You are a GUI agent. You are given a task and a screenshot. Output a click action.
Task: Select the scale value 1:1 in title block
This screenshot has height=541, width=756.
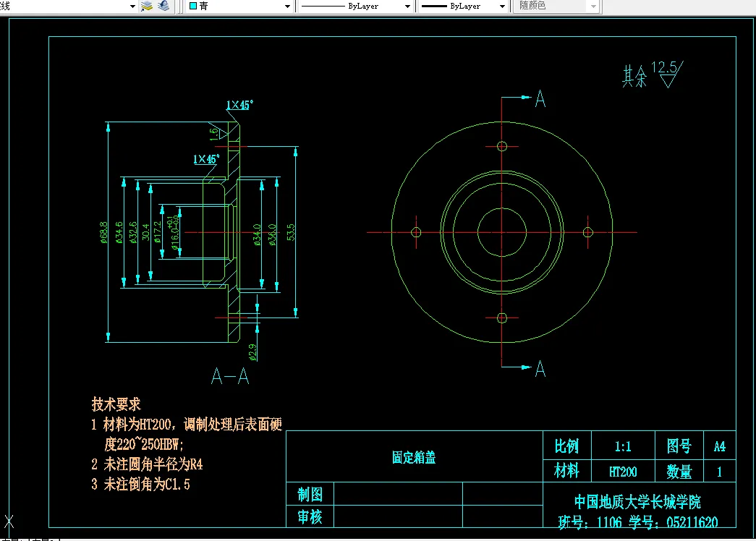click(x=623, y=446)
